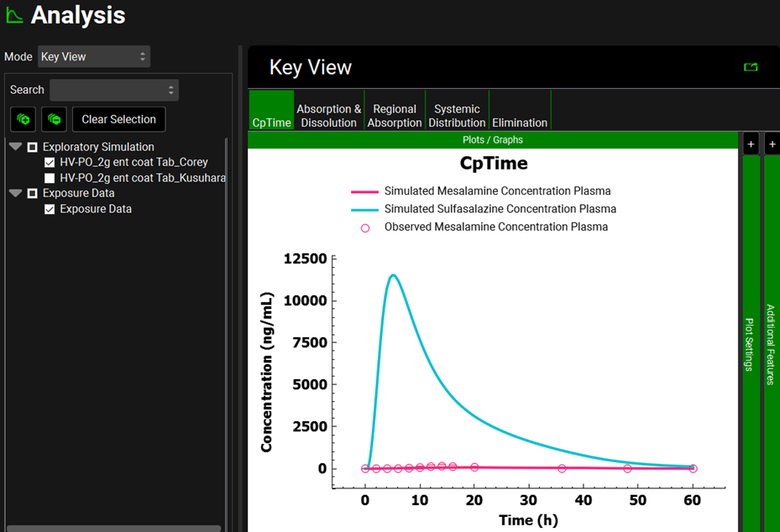Viewport: 780px width, 532px height.
Task: Uncheck the Exposure Data child checkbox
Action: 50,209
